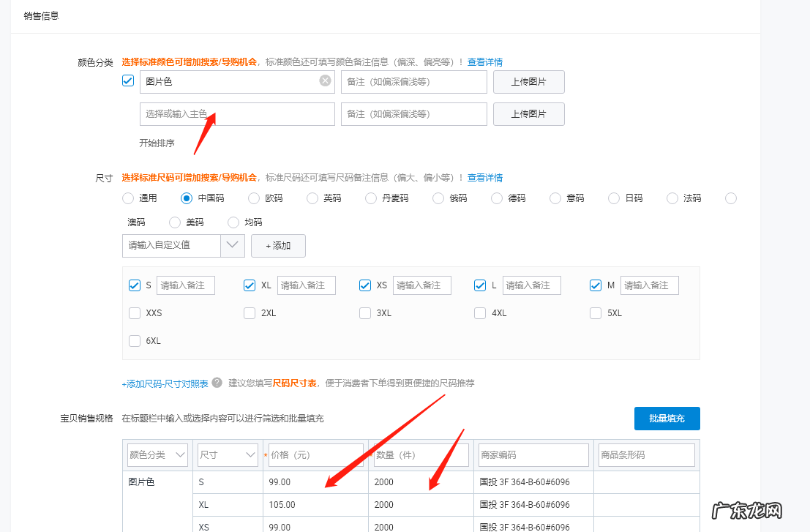Image resolution: width=810 pixels, height=532 pixels.
Task: Uncheck the 图片色 color classification checkbox
Action: tap(127, 80)
